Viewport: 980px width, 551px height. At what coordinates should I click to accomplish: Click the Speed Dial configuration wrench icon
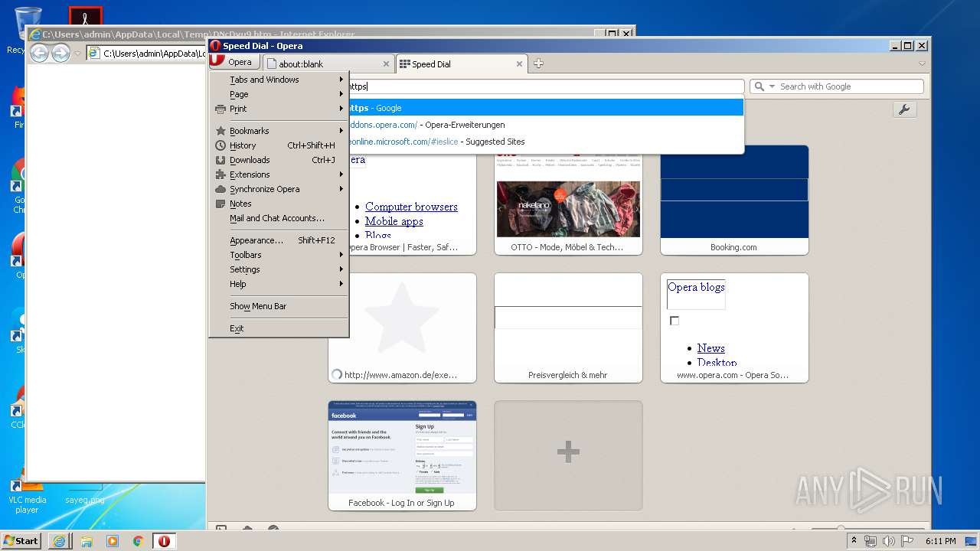click(x=904, y=109)
